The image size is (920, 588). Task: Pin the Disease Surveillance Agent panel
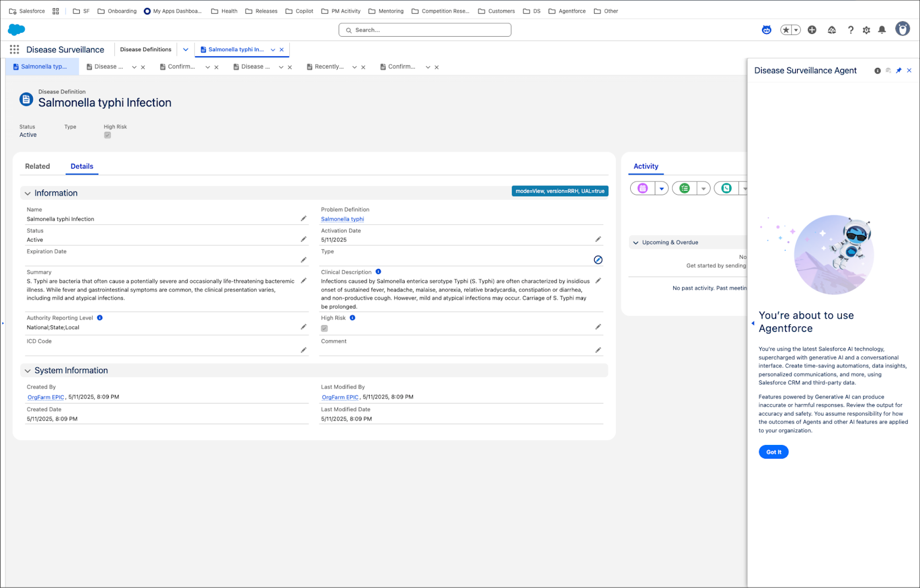click(x=899, y=71)
